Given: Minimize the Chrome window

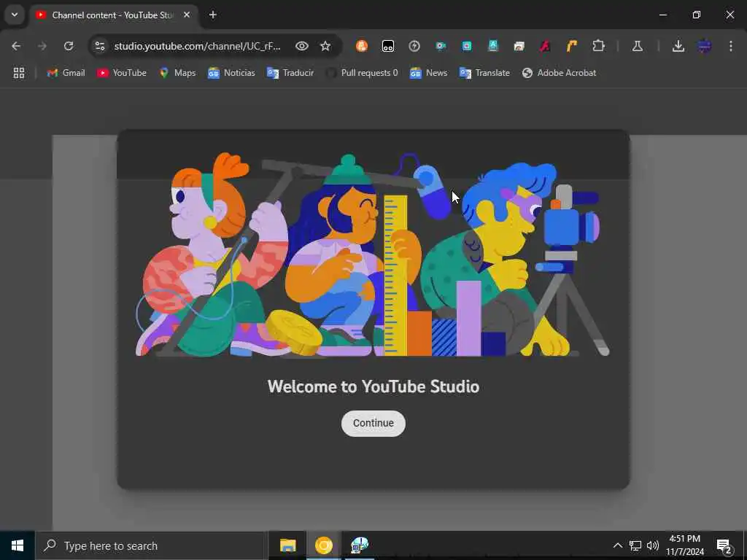Looking at the screenshot, I should click(x=662, y=15).
